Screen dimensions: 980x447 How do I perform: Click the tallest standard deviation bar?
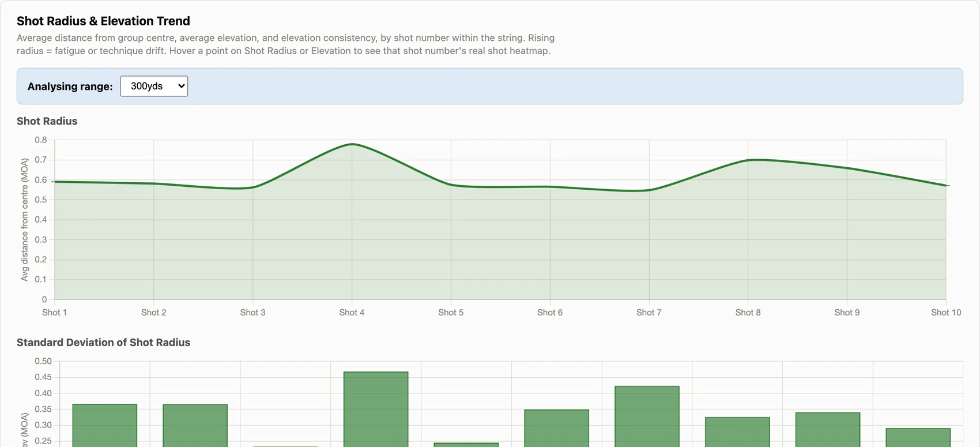point(376,410)
